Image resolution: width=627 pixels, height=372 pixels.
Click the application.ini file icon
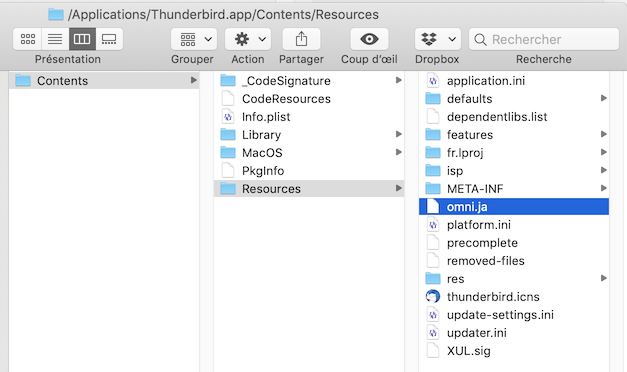click(433, 81)
